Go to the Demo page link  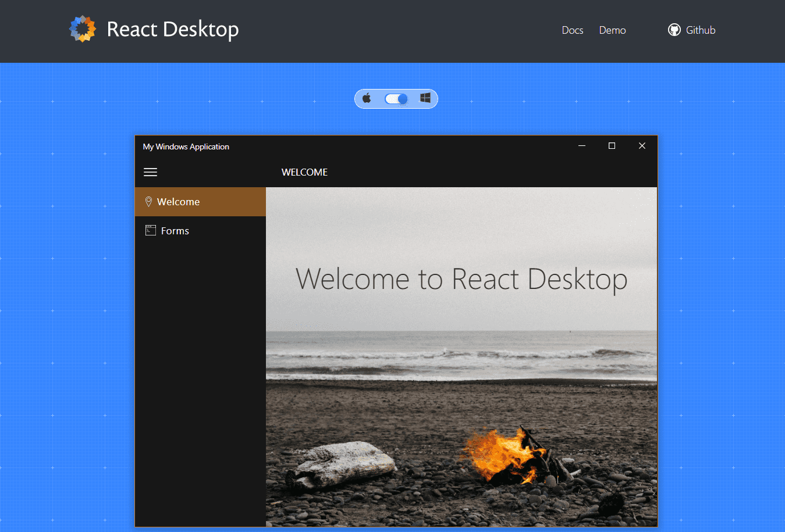612,30
